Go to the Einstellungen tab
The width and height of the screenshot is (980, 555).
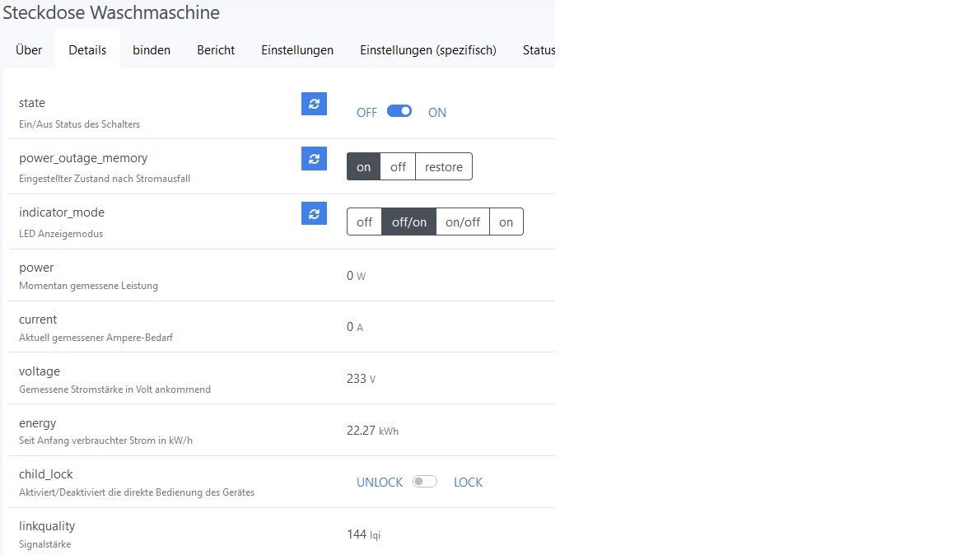click(297, 49)
